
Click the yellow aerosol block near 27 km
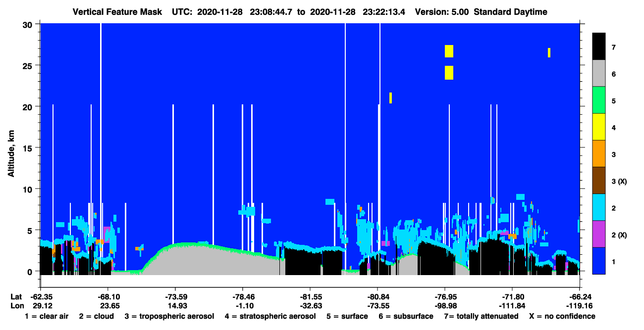449,51
